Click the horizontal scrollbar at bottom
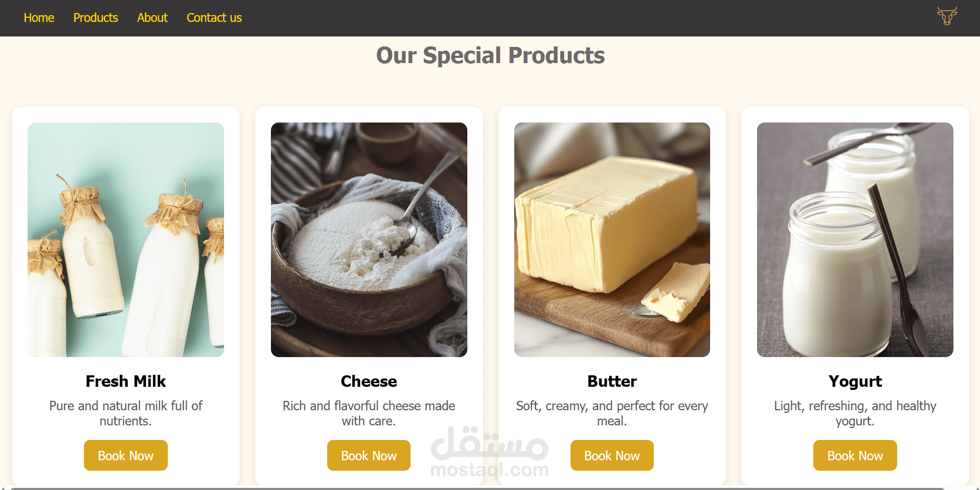The height and width of the screenshot is (490, 980). (477, 488)
